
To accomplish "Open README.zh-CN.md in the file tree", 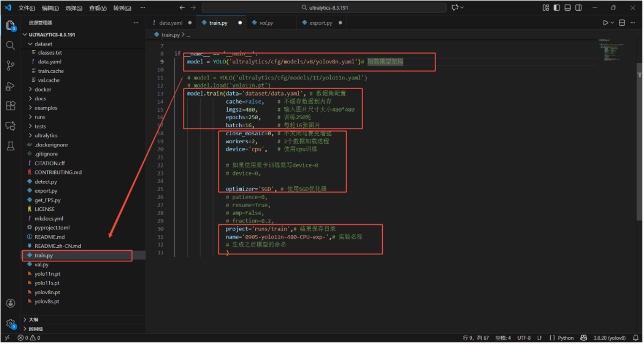I will [83, 246].
